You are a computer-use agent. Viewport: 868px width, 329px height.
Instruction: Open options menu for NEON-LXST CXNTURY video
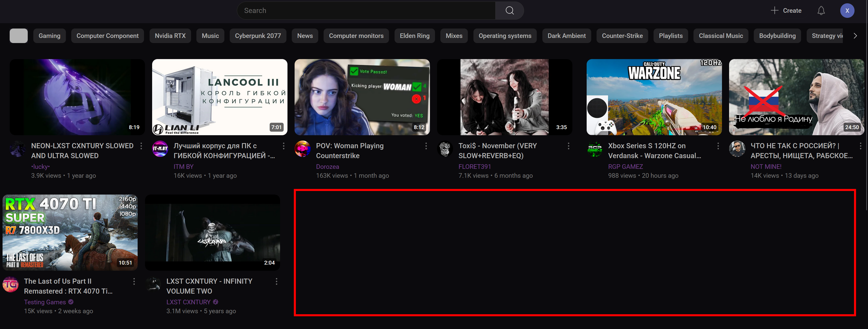[141, 146]
